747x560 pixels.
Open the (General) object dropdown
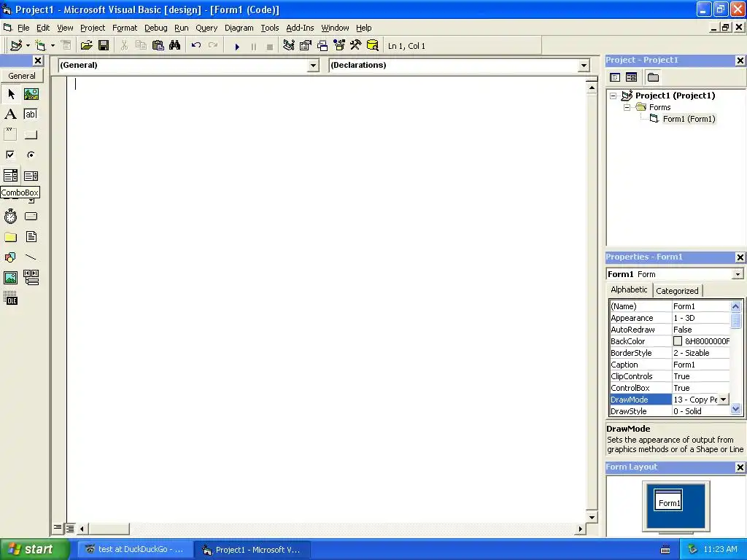(313, 65)
